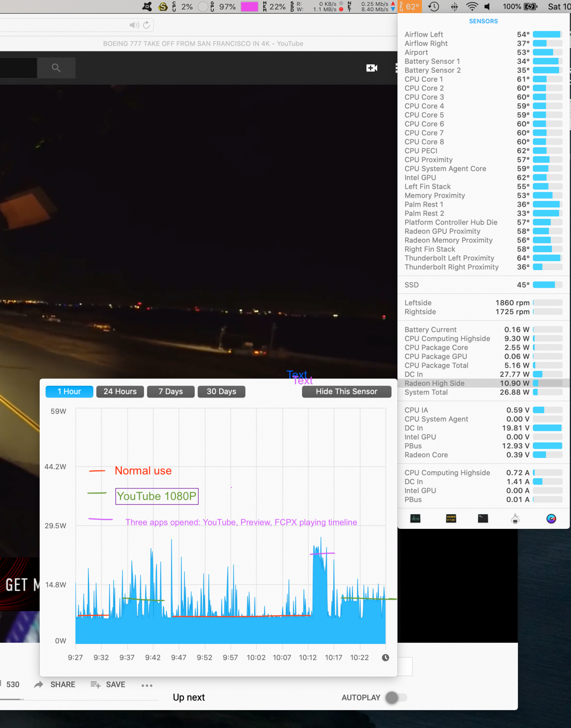This screenshot has width=571, height=728.
Task: Toggle the YouTube Autoplay switch
Action: [396, 697]
